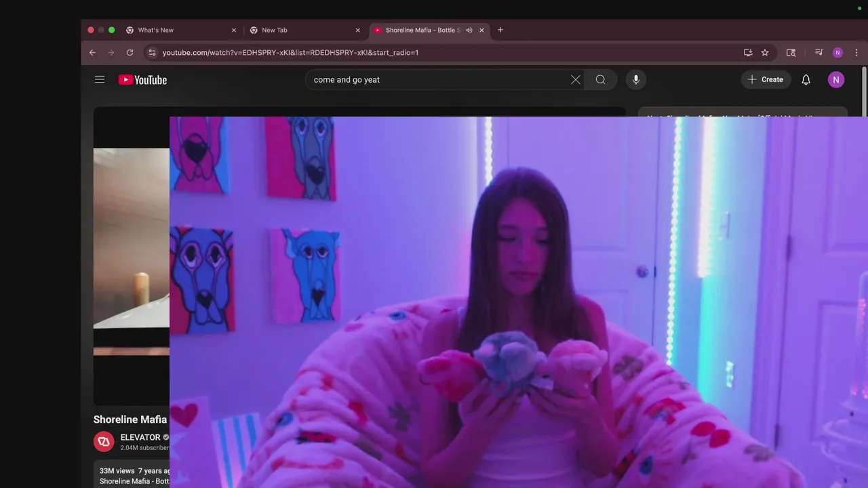Click the install app icon in address bar
This screenshot has height=488, width=868.
pyautogui.click(x=748, y=52)
